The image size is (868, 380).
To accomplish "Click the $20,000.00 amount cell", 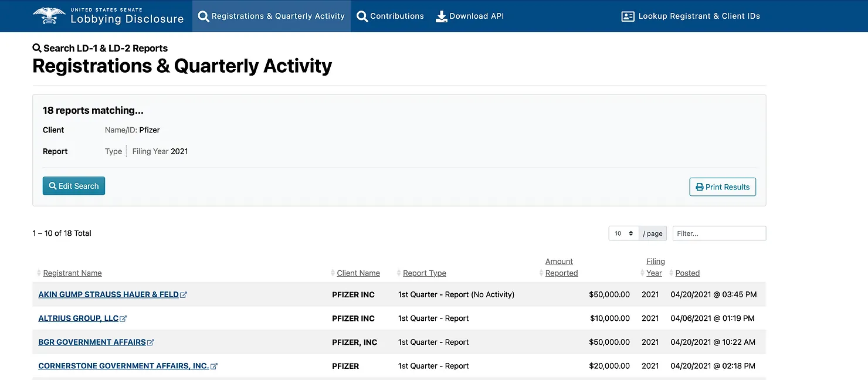I will (609, 366).
